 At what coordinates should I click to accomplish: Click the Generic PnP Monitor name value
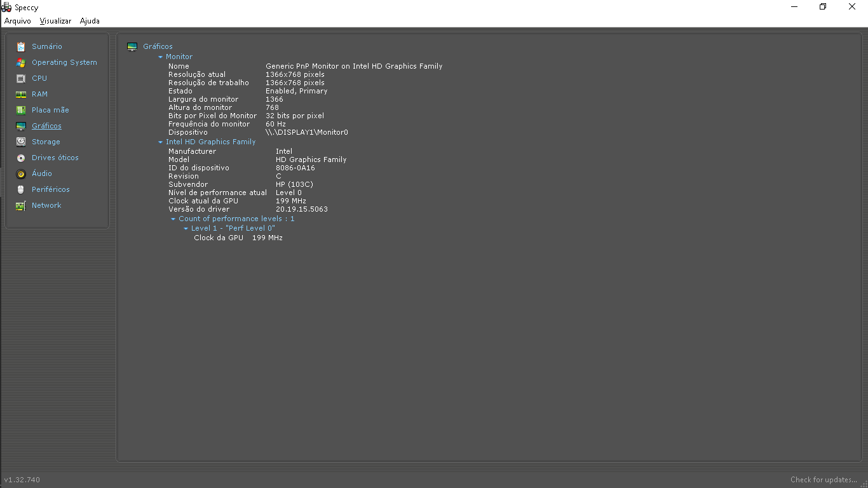point(354,66)
